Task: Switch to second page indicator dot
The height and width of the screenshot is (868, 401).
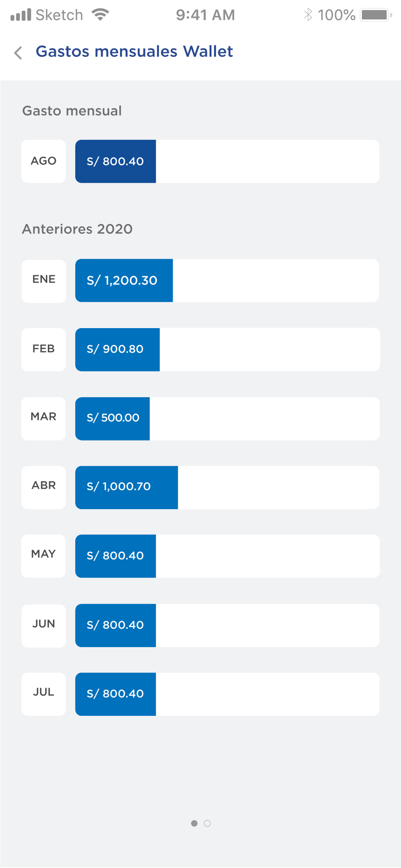Action: [x=207, y=823]
